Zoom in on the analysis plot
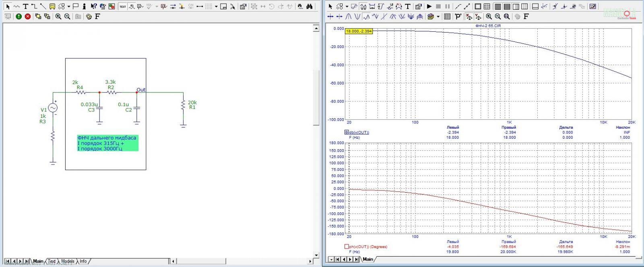The image size is (644, 267). pyautogui.click(x=489, y=16)
